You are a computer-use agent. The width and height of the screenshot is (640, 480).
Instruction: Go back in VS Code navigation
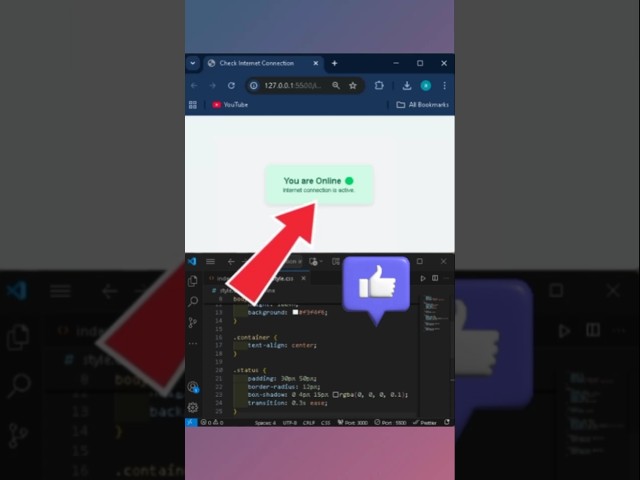click(x=231, y=261)
